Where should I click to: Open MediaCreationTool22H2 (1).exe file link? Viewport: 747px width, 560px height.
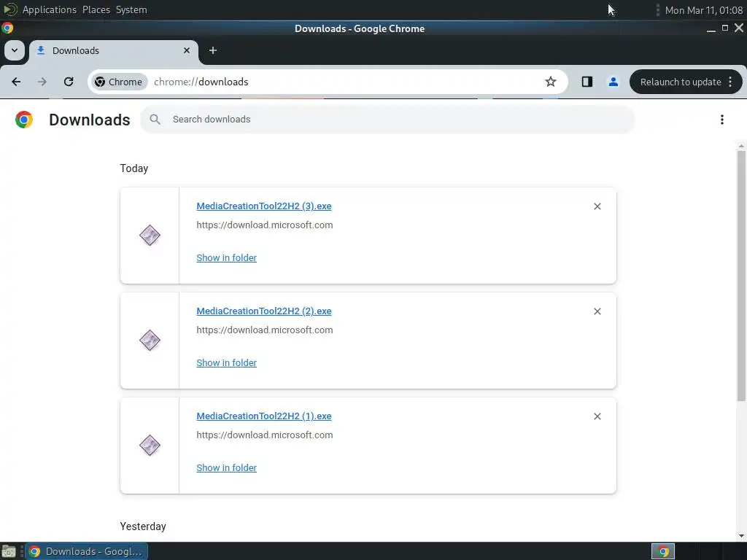(264, 416)
